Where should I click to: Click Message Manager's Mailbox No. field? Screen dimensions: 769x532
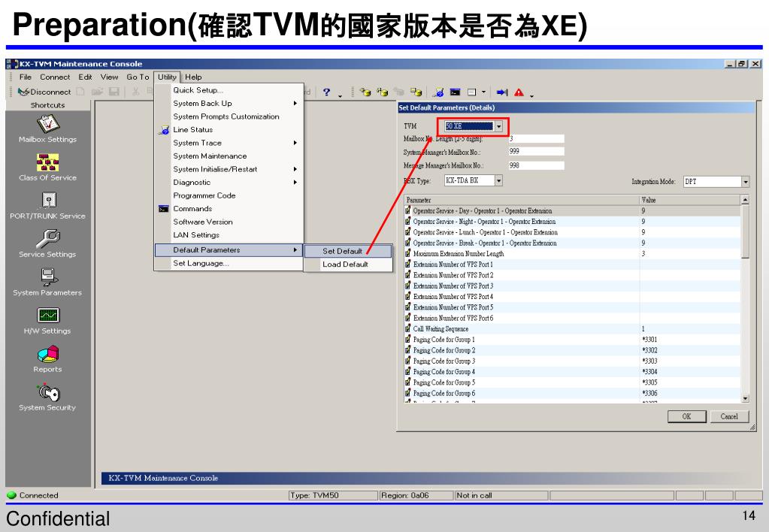click(x=536, y=166)
